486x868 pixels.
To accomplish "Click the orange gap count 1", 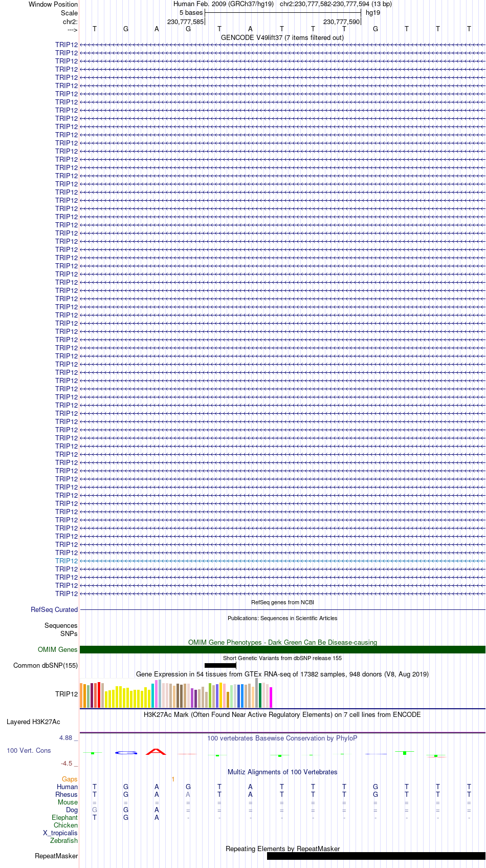I will (x=173, y=779).
